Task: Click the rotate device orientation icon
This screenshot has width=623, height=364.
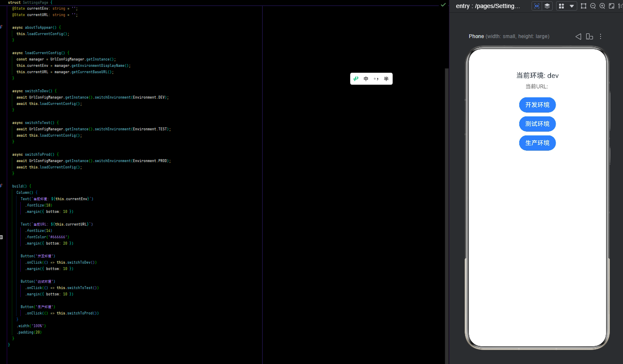Action: pos(589,36)
